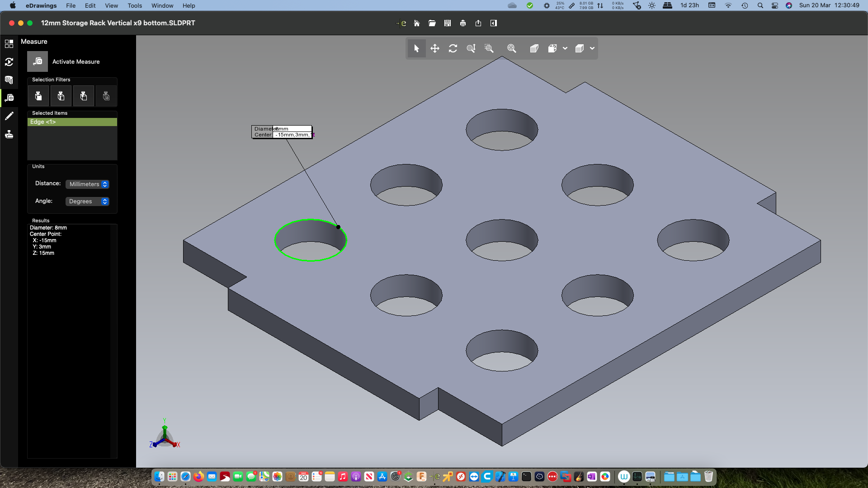Click the 3D Print icon in the sidebar
Image resolution: width=868 pixels, height=488 pixels.
[9, 134]
